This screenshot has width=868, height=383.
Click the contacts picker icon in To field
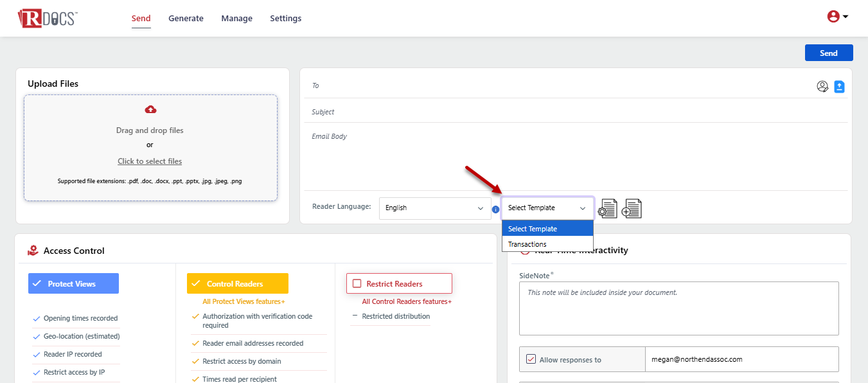coord(822,86)
